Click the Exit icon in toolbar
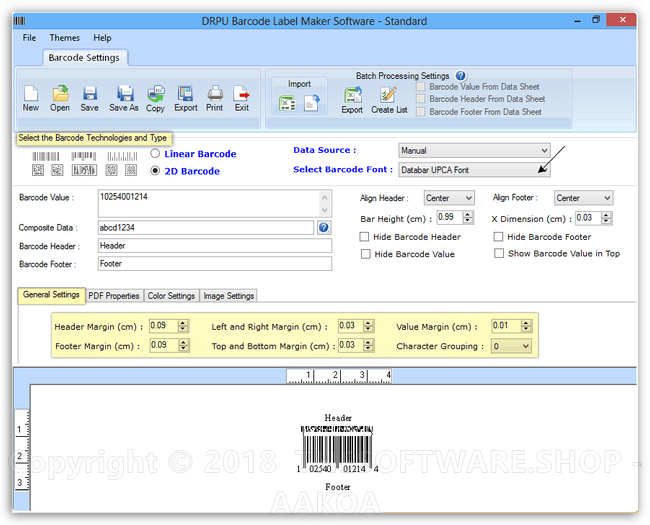Screen dimensions: 650x525 [x=242, y=95]
